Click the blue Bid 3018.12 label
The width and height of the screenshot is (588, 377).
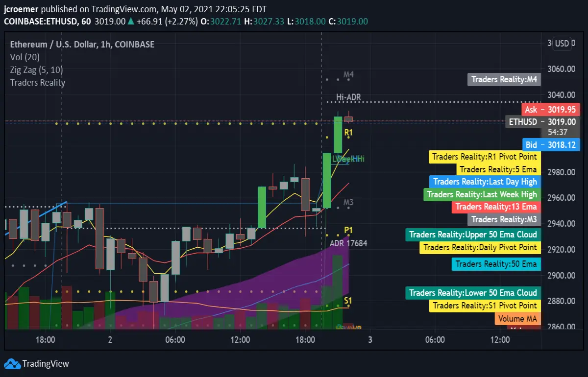click(x=551, y=145)
